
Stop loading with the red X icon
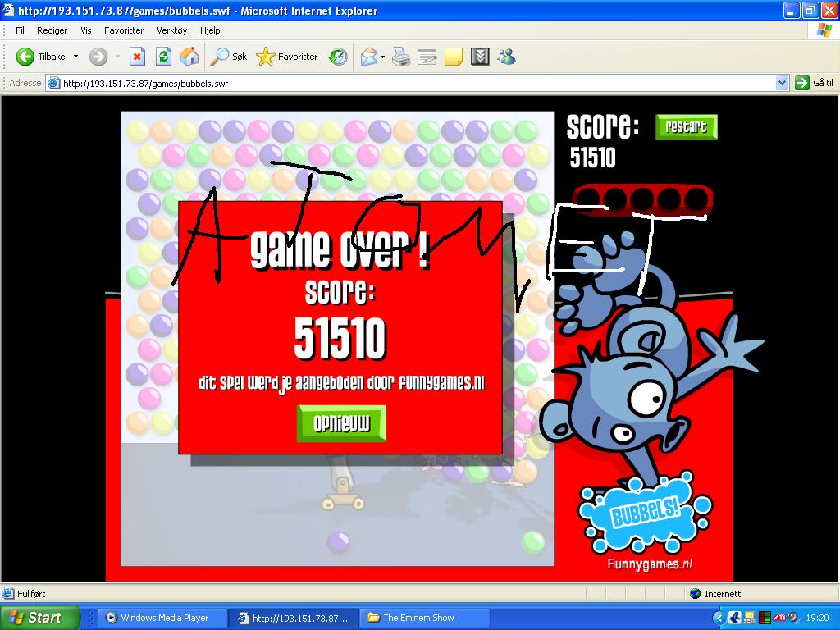pyautogui.click(x=137, y=57)
